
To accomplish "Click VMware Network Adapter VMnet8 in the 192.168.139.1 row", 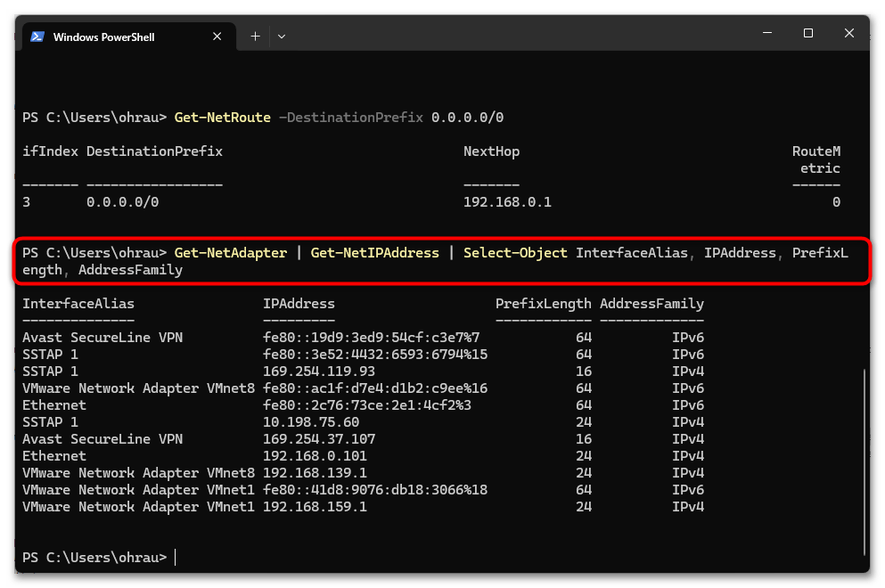I will tap(139, 473).
